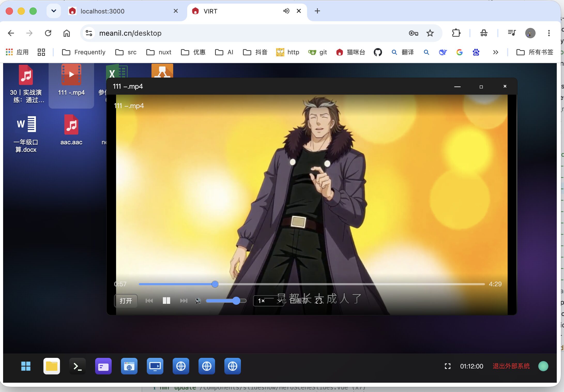564x392 pixels.
Task: Select the 一年级口算.docx document icon
Action: (26, 133)
